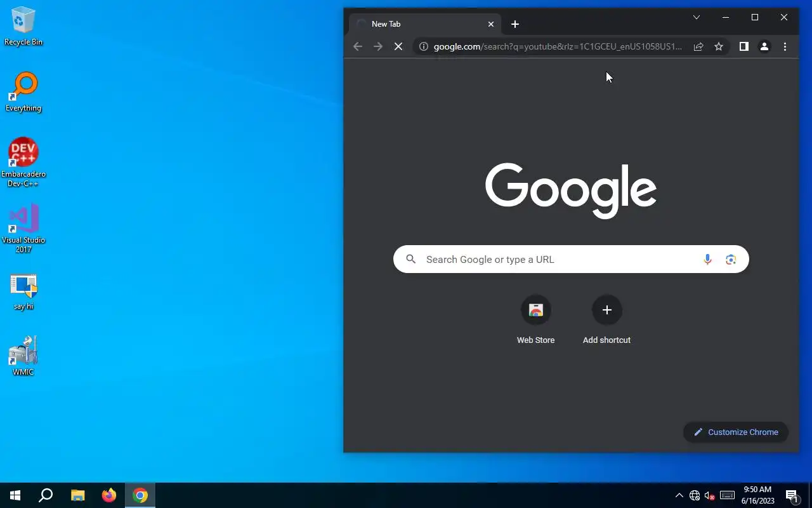
Task: Select say hi desktop shortcut
Action: click(23, 292)
